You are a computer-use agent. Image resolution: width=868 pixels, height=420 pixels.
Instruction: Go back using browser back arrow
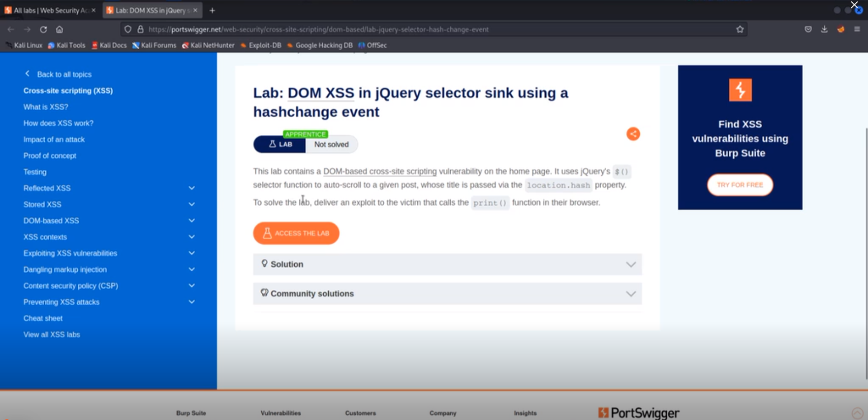pyautogui.click(x=11, y=29)
